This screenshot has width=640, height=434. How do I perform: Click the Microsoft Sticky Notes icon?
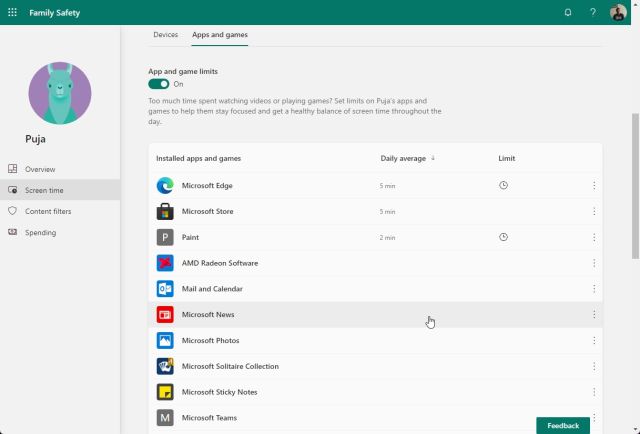click(165, 392)
